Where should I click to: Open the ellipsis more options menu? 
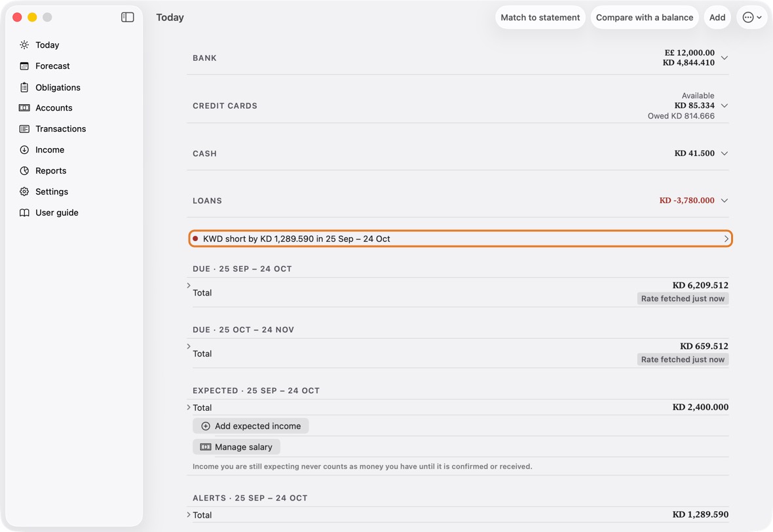click(752, 17)
